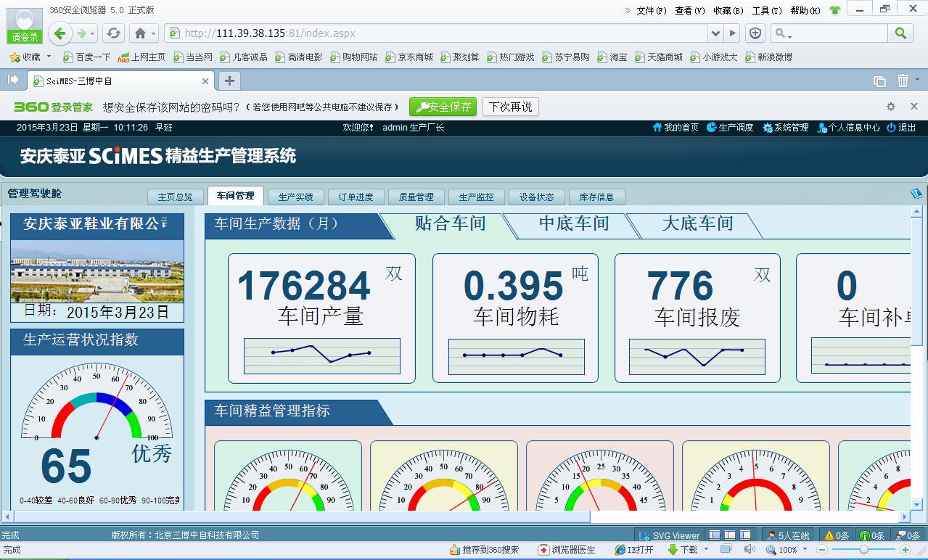Click the green skin t-shirt icon
Image resolution: width=928 pixels, height=560 pixels.
pyautogui.click(x=834, y=10)
